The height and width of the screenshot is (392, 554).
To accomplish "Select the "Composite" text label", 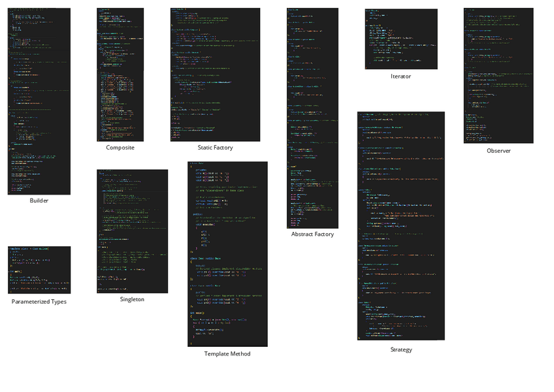I will coord(120,148).
